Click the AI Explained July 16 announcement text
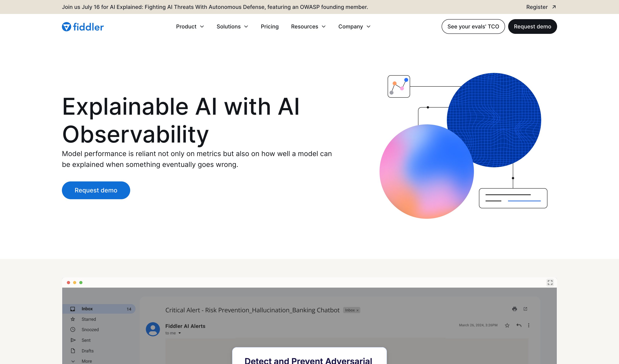619x364 pixels. point(215,7)
